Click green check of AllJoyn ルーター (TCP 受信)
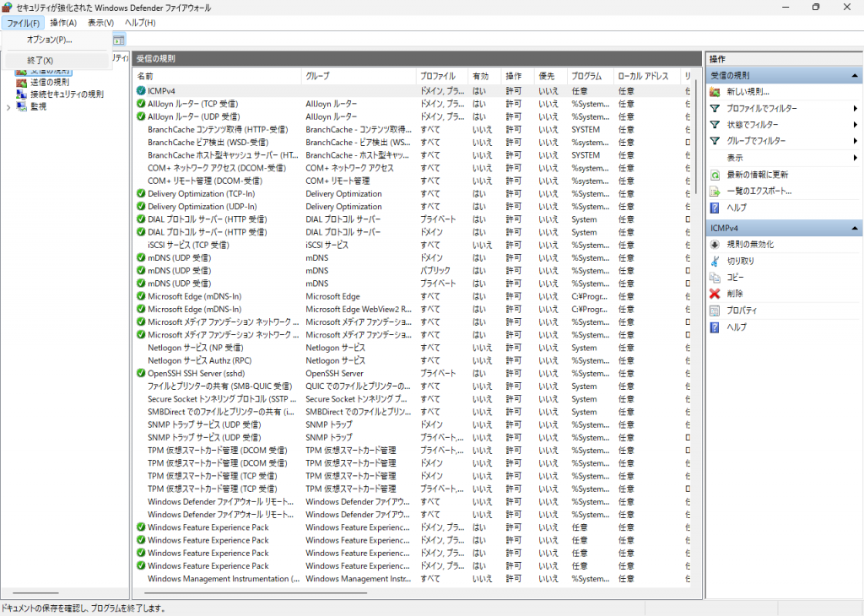The image size is (864, 616). tap(141, 104)
